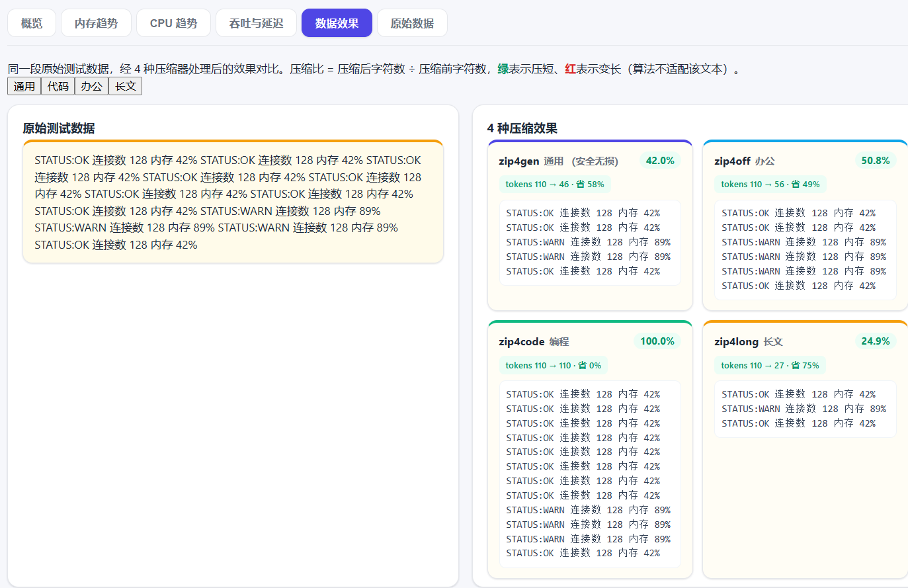
Task: Click the raw STATUS test data box
Action: tap(233, 202)
